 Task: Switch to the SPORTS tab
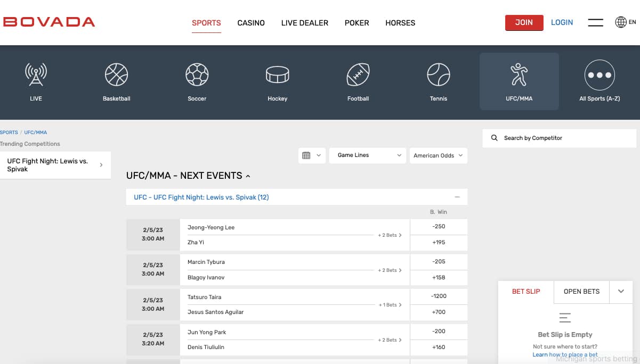pyautogui.click(x=206, y=23)
